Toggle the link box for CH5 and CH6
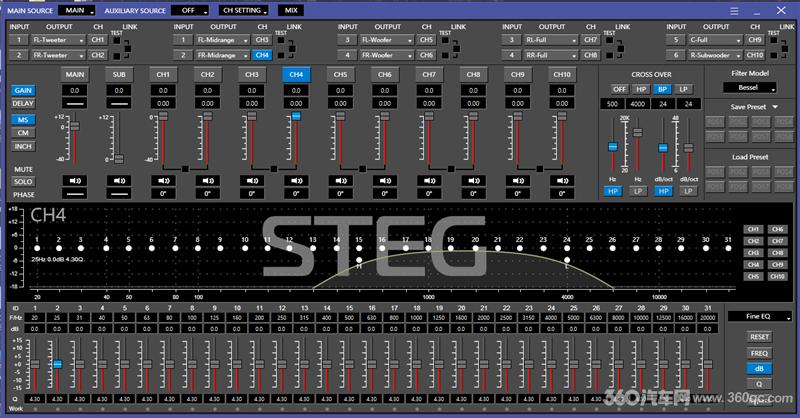Viewport: 800px width, 418px height. 457,48
